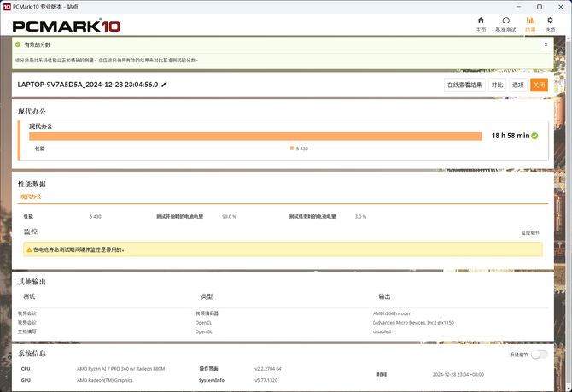Image resolution: width=572 pixels, height=392 pixels.
Task: Open the Home (主页) tab
Action: (x=481, y=25)
